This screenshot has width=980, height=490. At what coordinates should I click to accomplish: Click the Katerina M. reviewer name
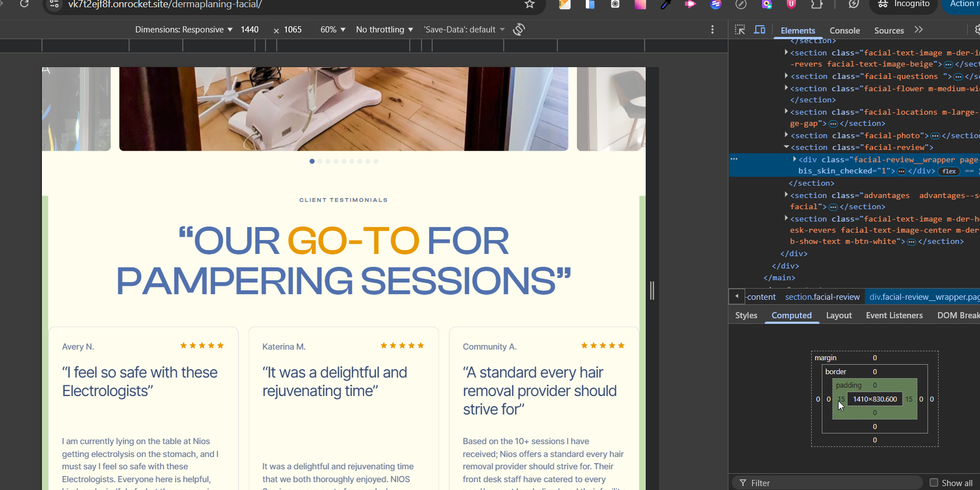[284, 347]
